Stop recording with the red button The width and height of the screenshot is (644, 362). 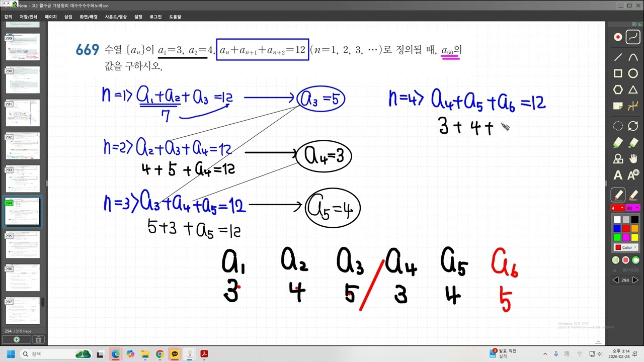(625, 260)
